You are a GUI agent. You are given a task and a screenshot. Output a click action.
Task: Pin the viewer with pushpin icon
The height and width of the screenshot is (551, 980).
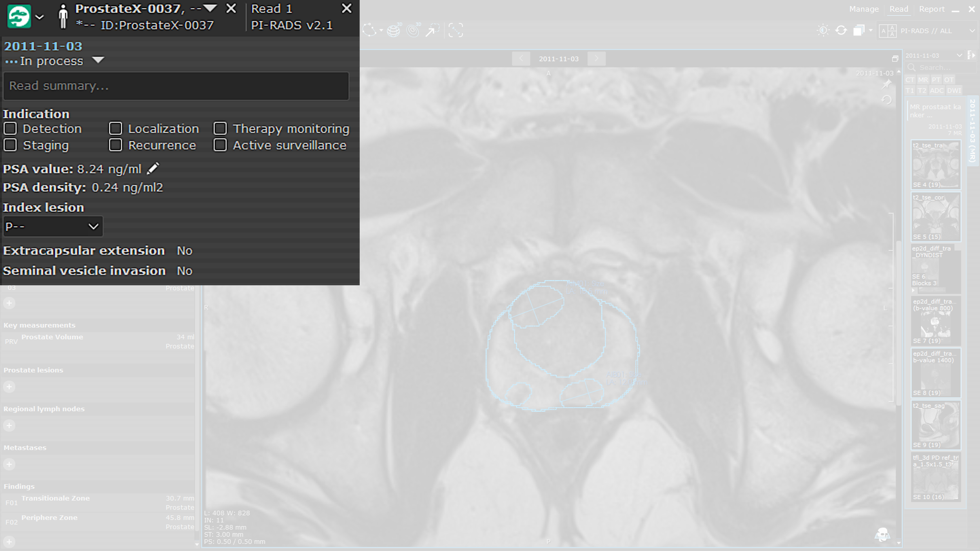click(887, 84)
